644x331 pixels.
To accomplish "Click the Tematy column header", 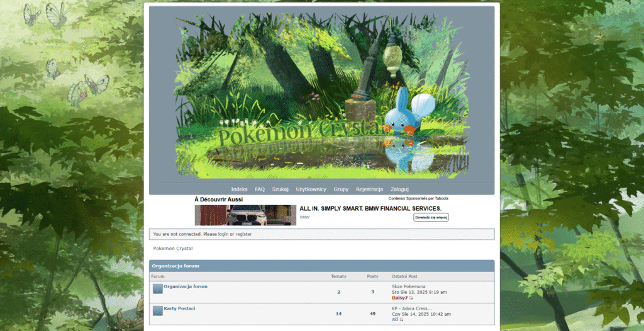I will coord(338,276).
